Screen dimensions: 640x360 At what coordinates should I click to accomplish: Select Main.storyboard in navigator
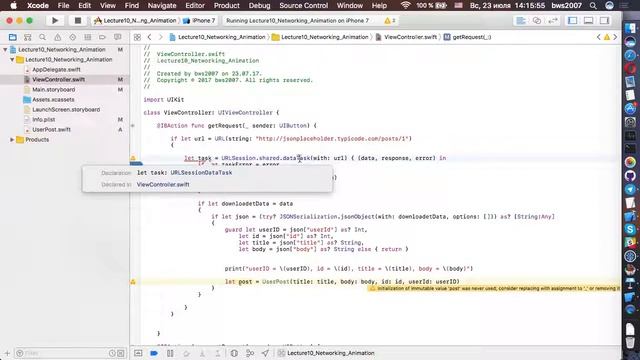coord(53,89)
